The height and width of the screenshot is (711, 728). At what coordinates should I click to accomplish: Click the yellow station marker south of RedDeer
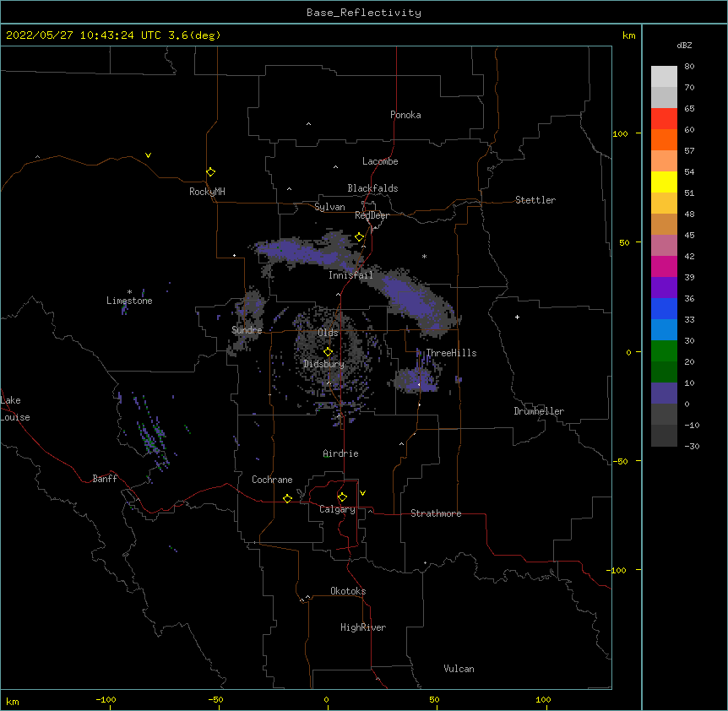(360, 237)
